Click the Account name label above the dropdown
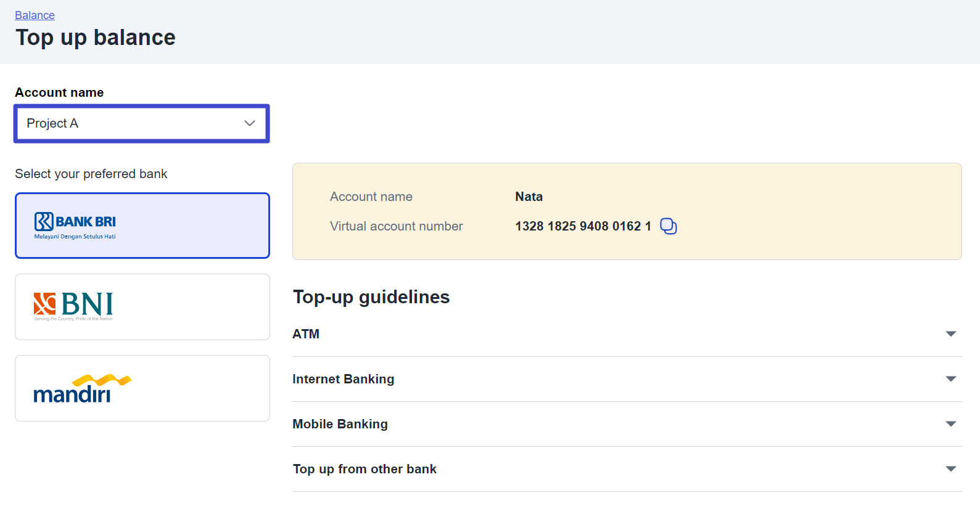Screen dimensions: 980x506 point(59,92)
